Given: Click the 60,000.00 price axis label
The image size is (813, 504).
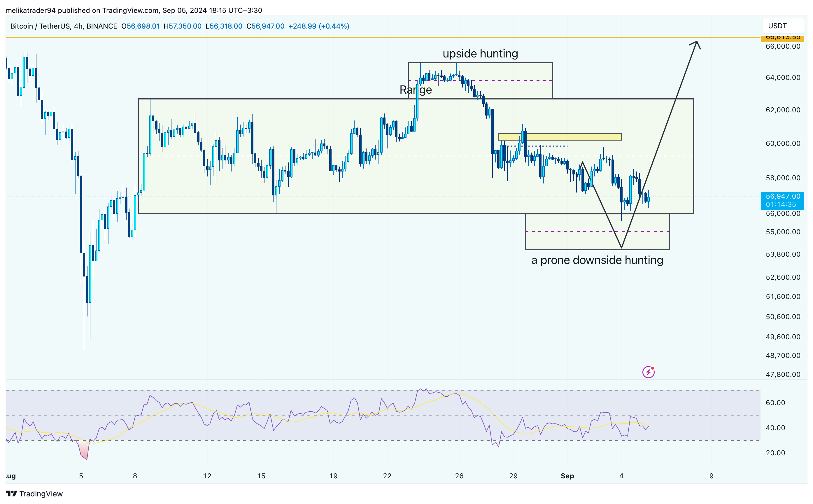Looking at the screenshot, I should 783,143.
